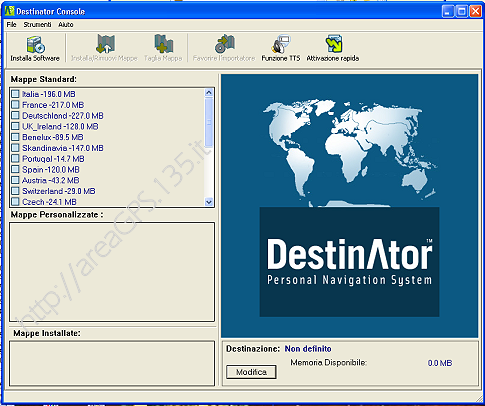
Task: Click map list scroll down arrow
Action: pyautogui.click(x=209, y=202)
